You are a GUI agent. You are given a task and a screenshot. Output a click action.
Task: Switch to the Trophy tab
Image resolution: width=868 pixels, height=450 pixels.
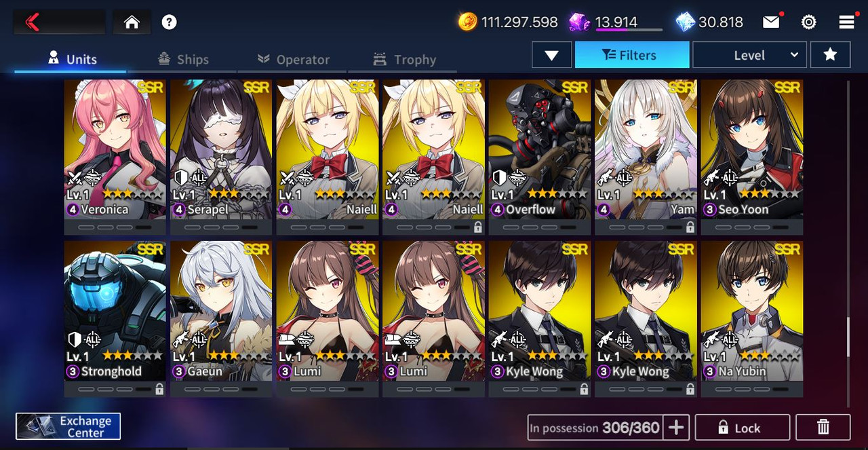pos(404,60)
